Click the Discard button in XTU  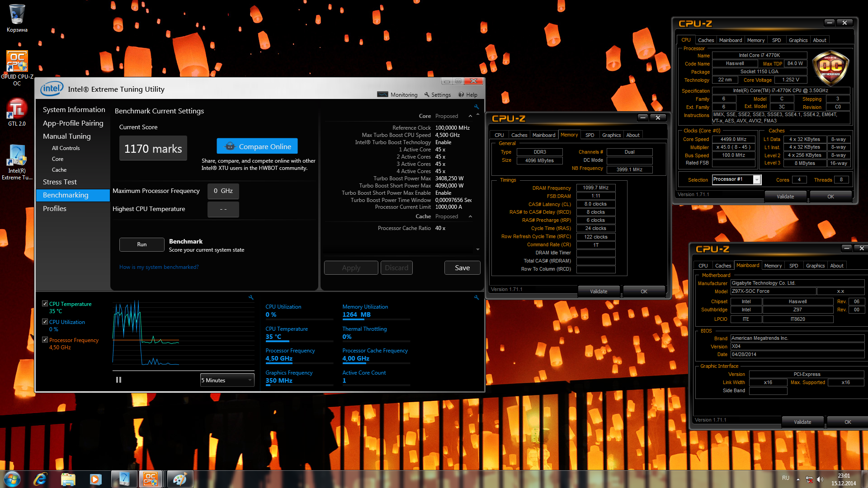tap(396, 268)
